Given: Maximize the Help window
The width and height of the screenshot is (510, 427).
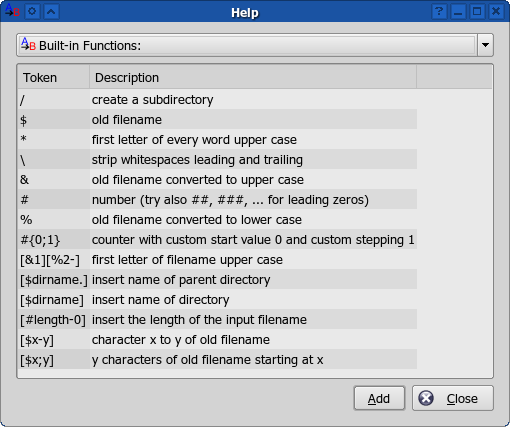Looking at the screenshot, I should click(x=477, y=12).
